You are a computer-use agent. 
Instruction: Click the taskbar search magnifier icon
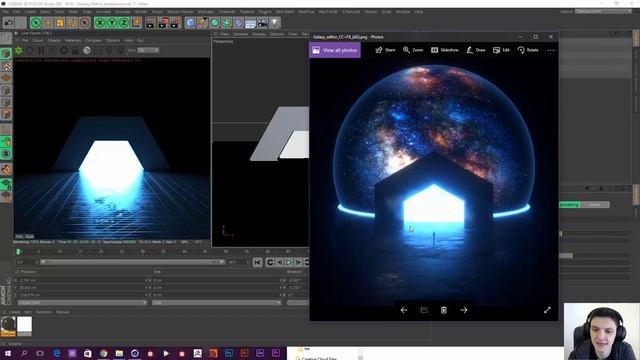(x=24, y=353)
